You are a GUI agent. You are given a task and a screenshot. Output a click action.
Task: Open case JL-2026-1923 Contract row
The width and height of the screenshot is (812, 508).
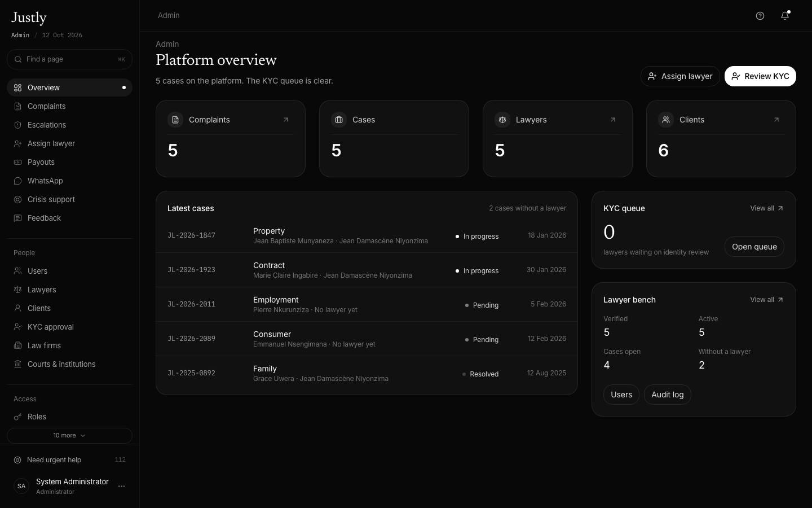point(367,270)
